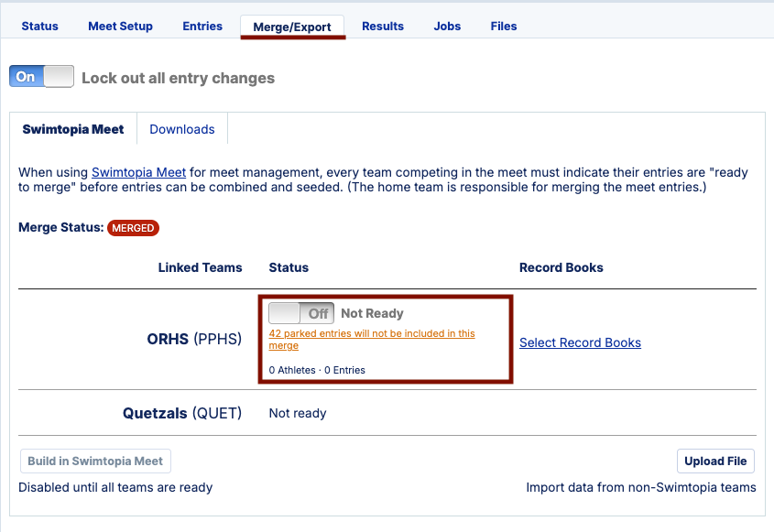This screenshot has height=532, width=774.
Task: Toggle the Lock out all entry changes switch
Action: tap(41, 77)
